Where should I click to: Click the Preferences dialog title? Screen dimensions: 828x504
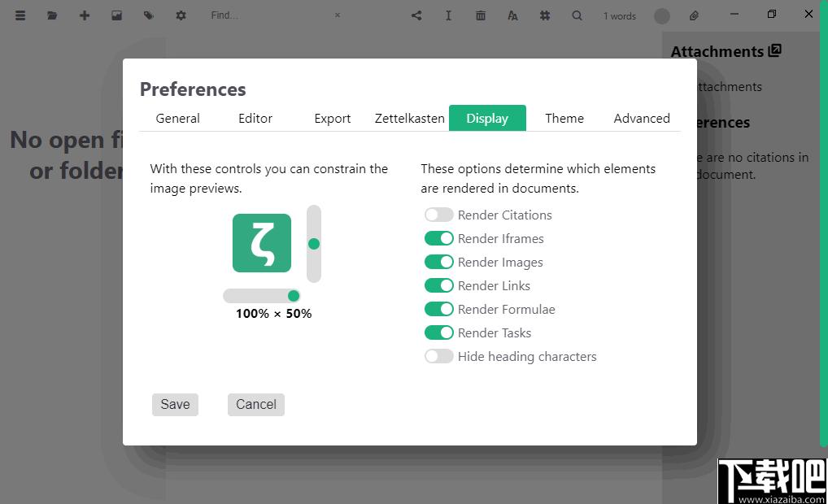[193, 89]
